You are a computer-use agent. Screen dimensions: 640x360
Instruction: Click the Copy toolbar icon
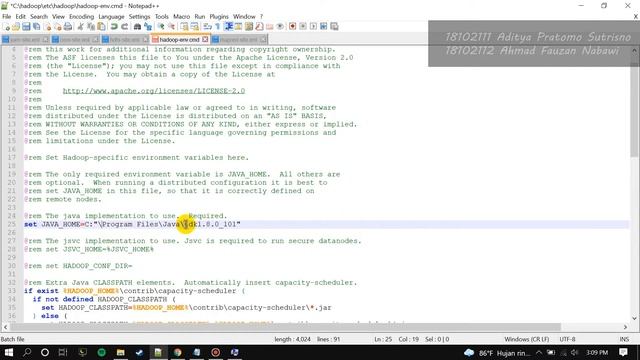[x=91, y=27]
